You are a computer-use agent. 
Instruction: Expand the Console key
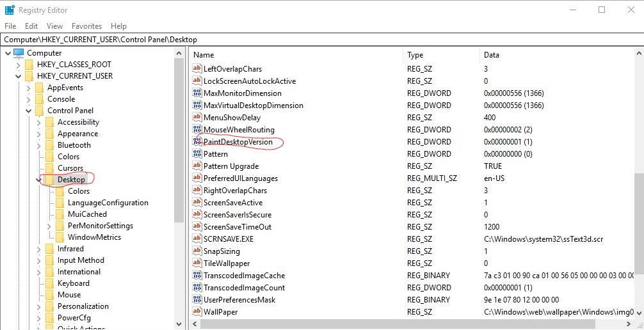pyautogui.click(x=28, y=99)
